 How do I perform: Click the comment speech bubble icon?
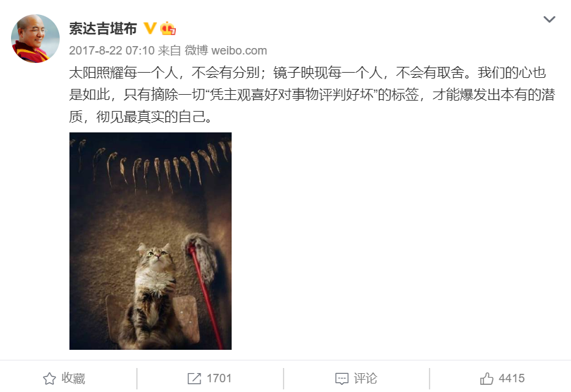341,379
